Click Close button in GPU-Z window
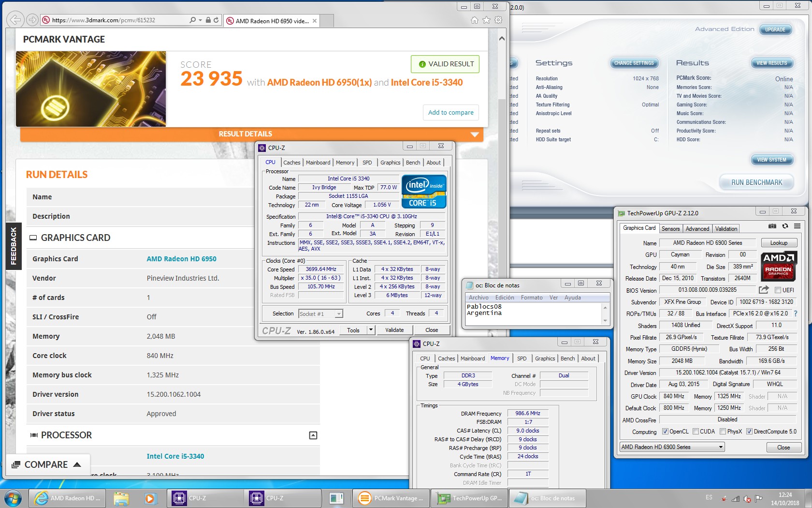 pyautogui.click(x=783, y=448)
